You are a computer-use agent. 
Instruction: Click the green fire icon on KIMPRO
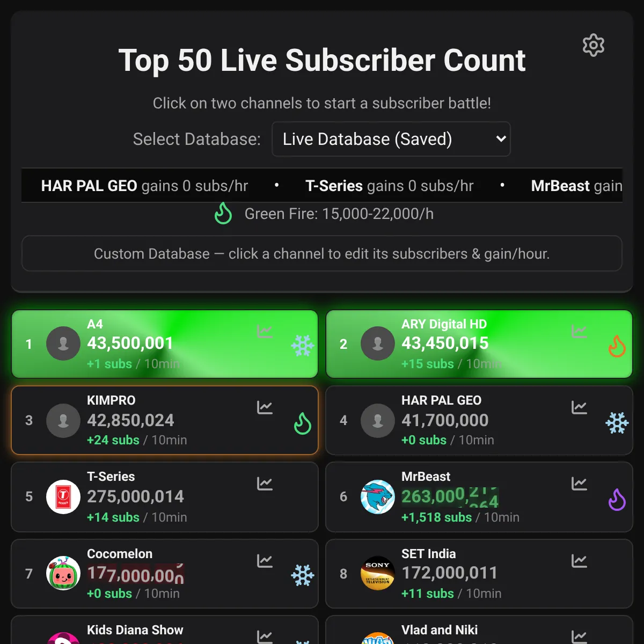[x=303, y=423]
